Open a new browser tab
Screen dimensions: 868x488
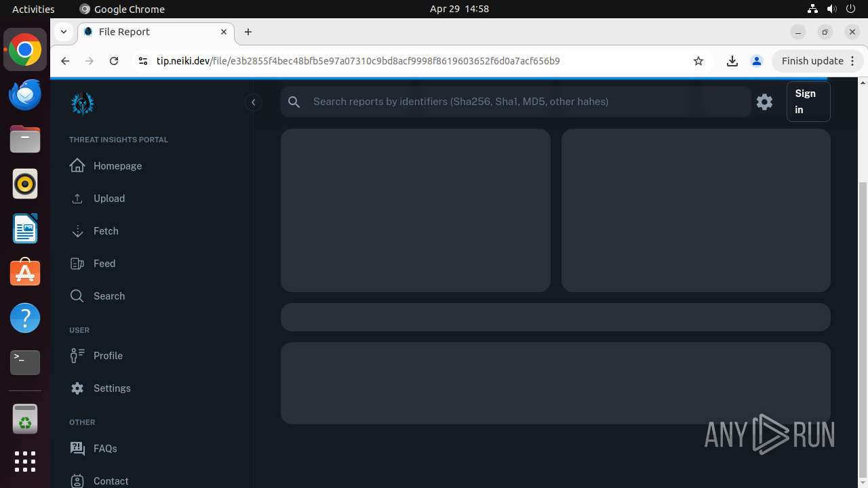click(248, 32)
